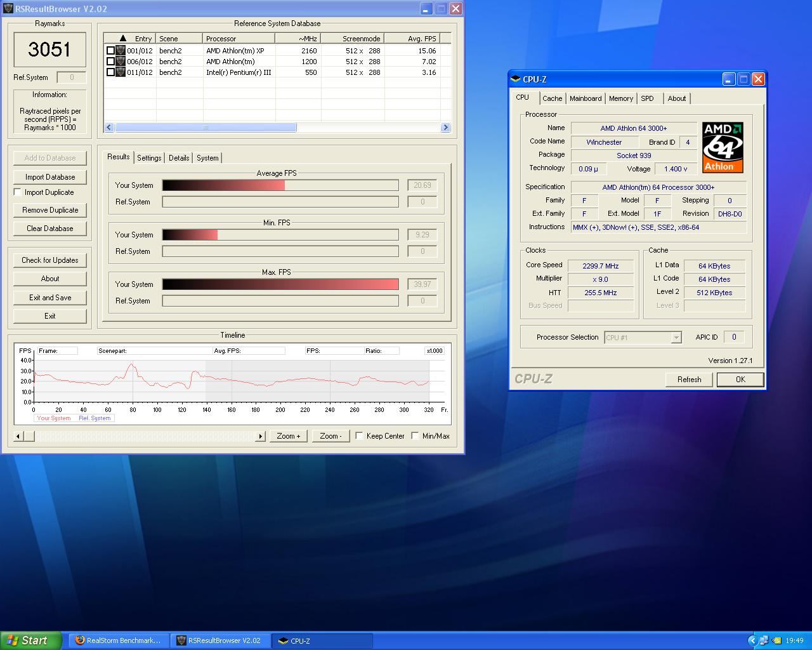This screenshot has width=812, height=650.
Task: Toggle the Min/Max checkbox
Action: point(415,435)
